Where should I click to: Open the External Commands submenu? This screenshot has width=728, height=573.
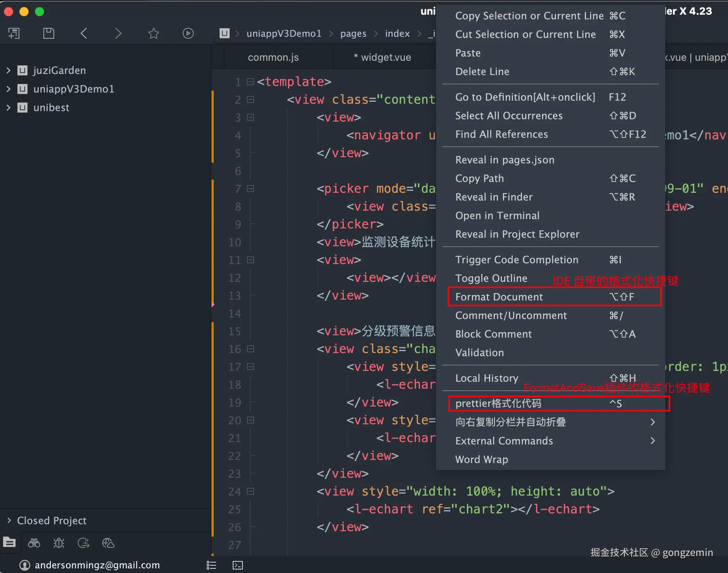pos(504,441)
